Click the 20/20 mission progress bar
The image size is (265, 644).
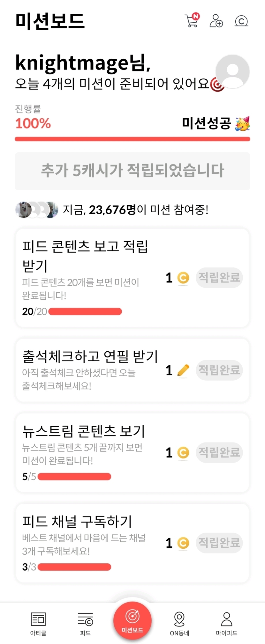(85, 311)
